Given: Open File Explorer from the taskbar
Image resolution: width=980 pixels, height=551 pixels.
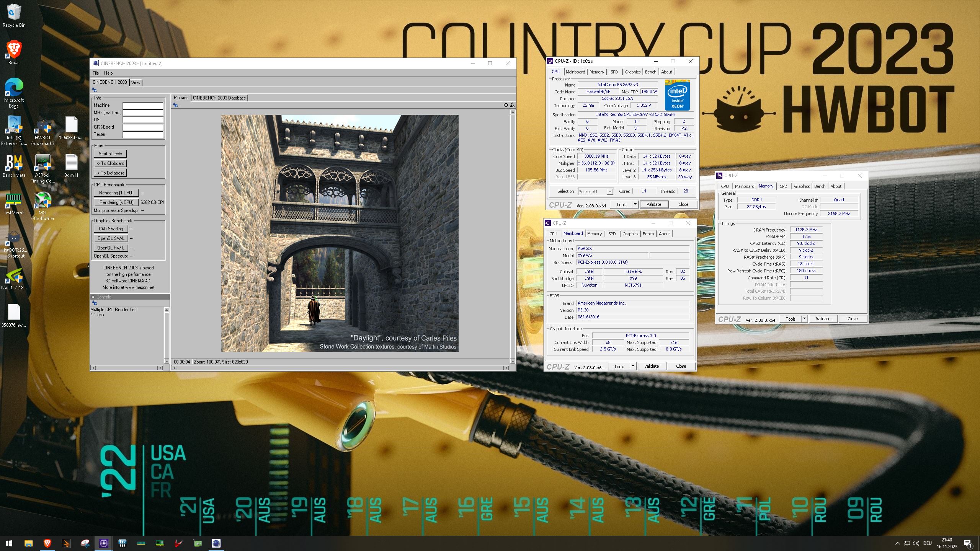Looking at the screenshot, I should [28, 543].
